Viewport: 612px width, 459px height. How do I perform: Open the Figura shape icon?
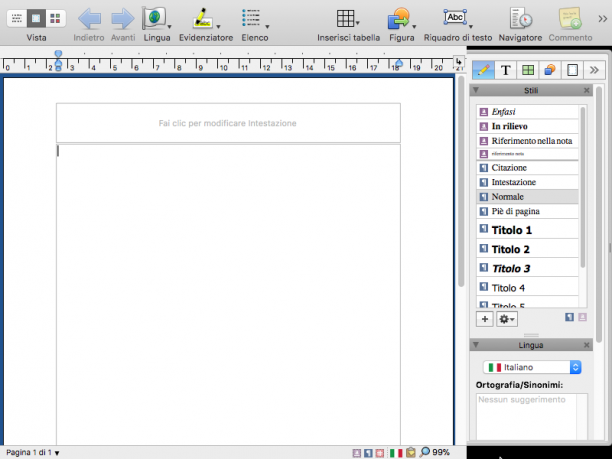[x=399, y=19]
